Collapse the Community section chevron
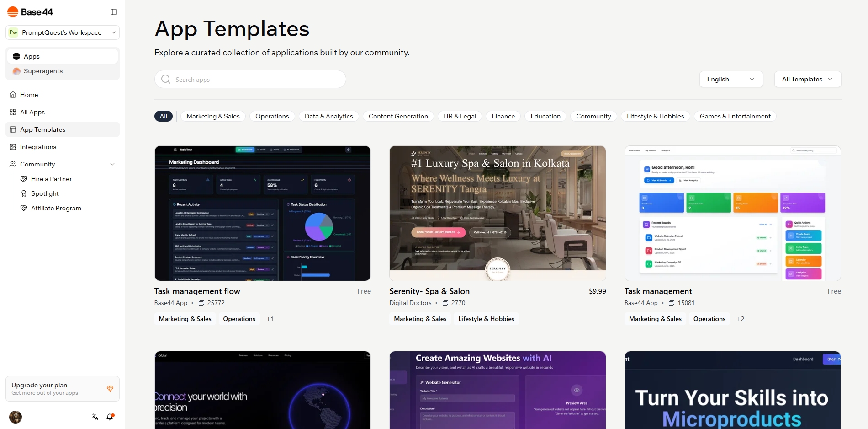This screenshot has height=429, width=868. [x=112, y=164]
